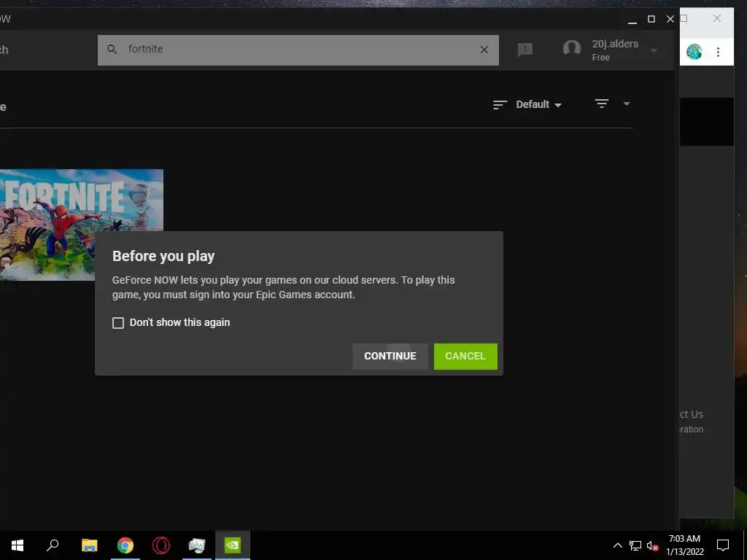Maximize the GeForce NOW window

(651, 19)
